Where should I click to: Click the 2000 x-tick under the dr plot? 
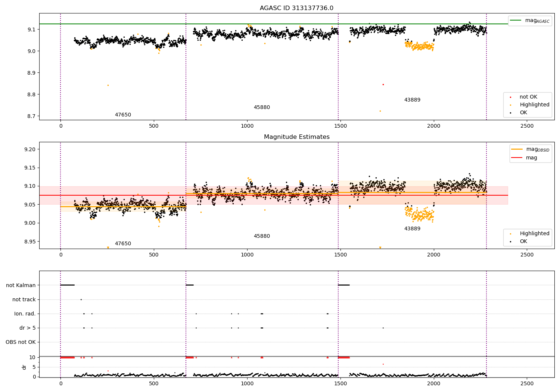point(433,383)
